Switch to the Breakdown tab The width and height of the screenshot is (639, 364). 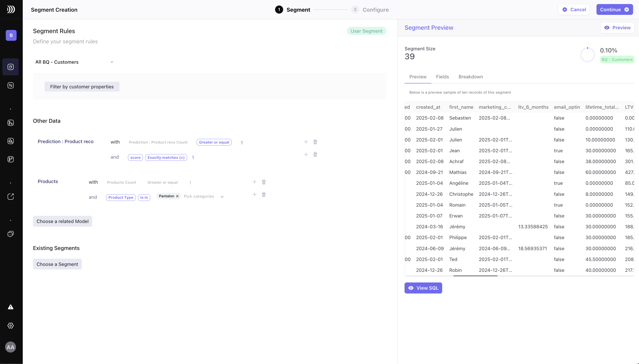pyautogui.click(x=470, y=77)
